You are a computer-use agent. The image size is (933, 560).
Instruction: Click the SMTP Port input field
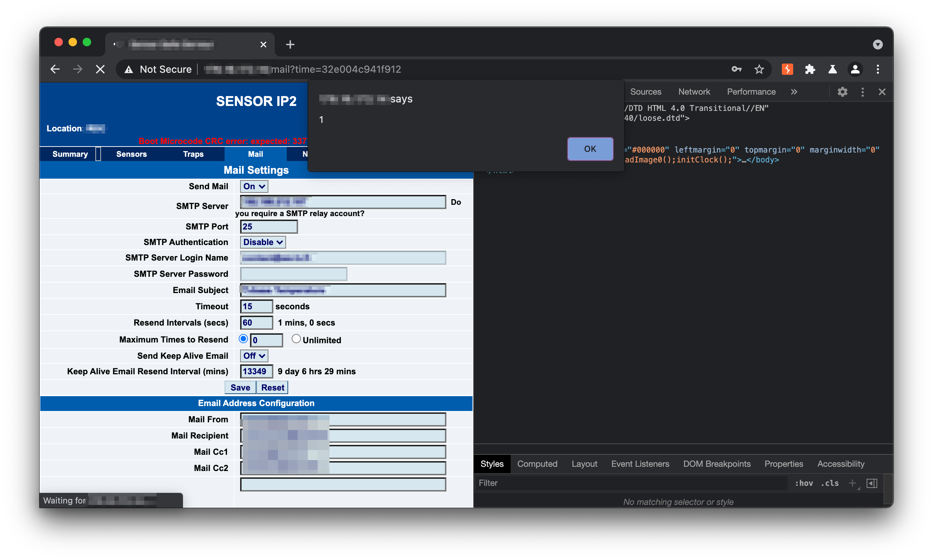click(x=269, y=227)
